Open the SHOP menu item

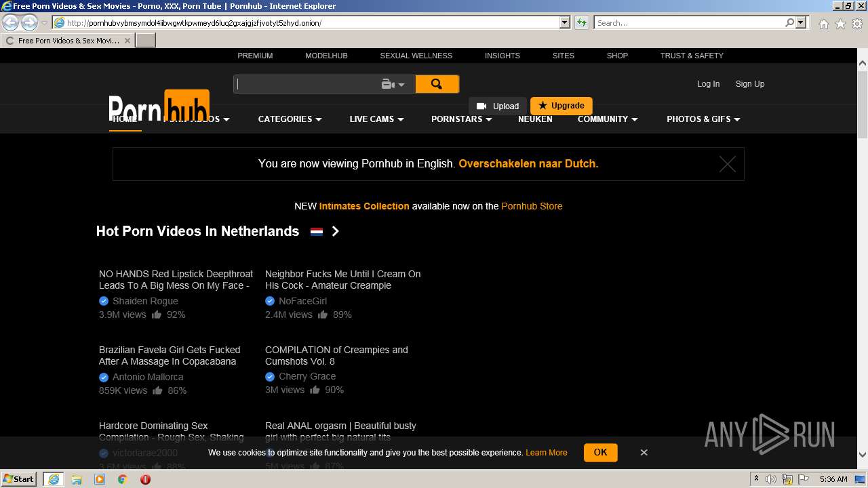(x=617, y=56)
